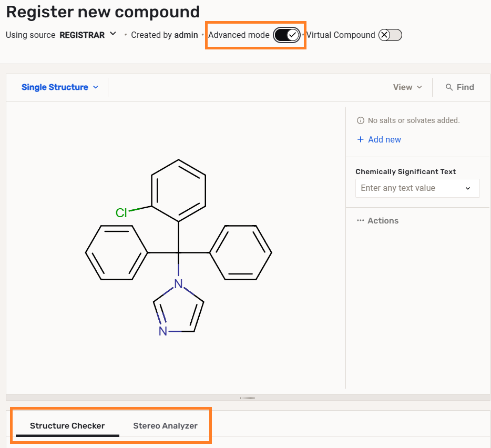The height and width of the screenshot is (448, 491).
Task: Click the admin creator name
Action: [186, 35]
